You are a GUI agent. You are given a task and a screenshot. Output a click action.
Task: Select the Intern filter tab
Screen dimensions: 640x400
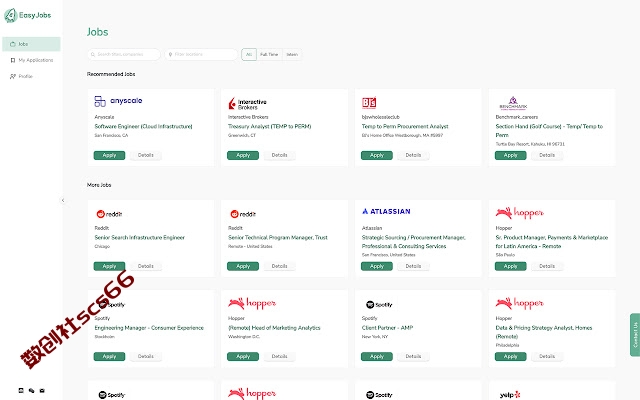coord(292,54)
